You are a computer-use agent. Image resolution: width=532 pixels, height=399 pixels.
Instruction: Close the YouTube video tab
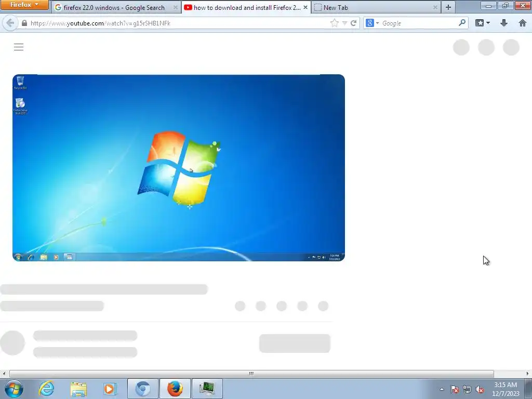pos(305,7)
